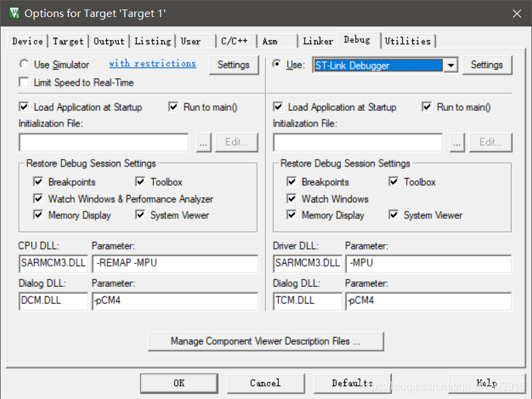Open the Listing tab
The width and height of the screenshot is (532, 399).
[x=152, y=41]
